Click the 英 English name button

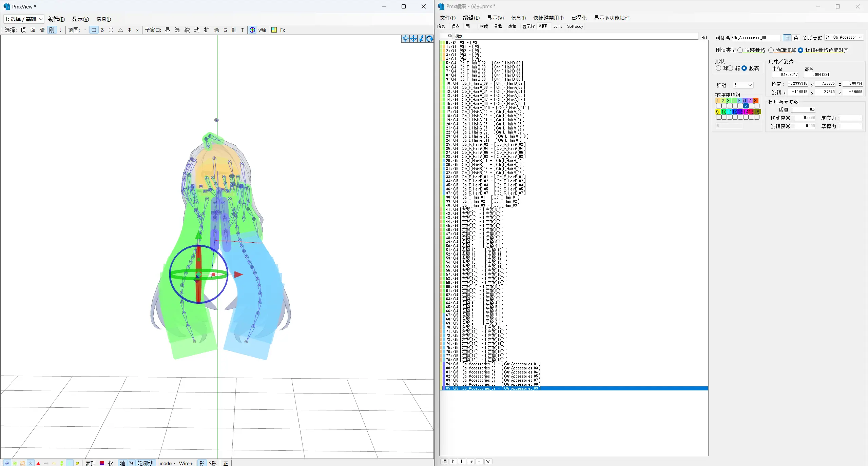(x=796, y=38)
